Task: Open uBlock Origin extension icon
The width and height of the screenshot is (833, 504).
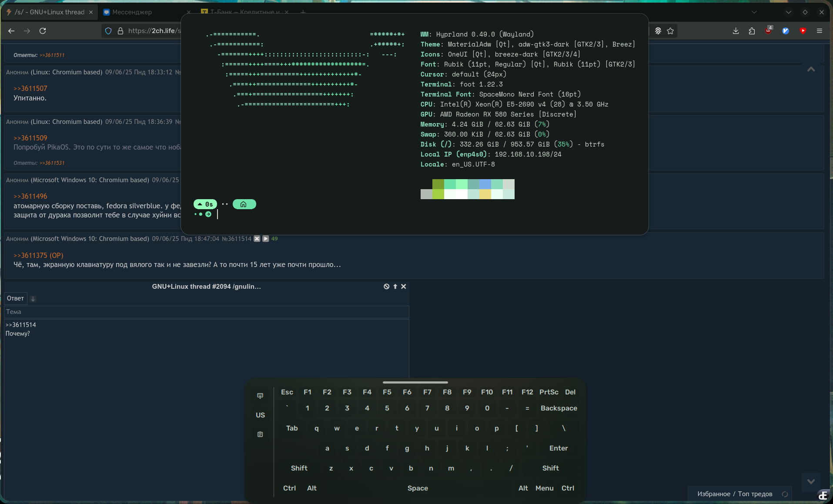Action: 769,30
